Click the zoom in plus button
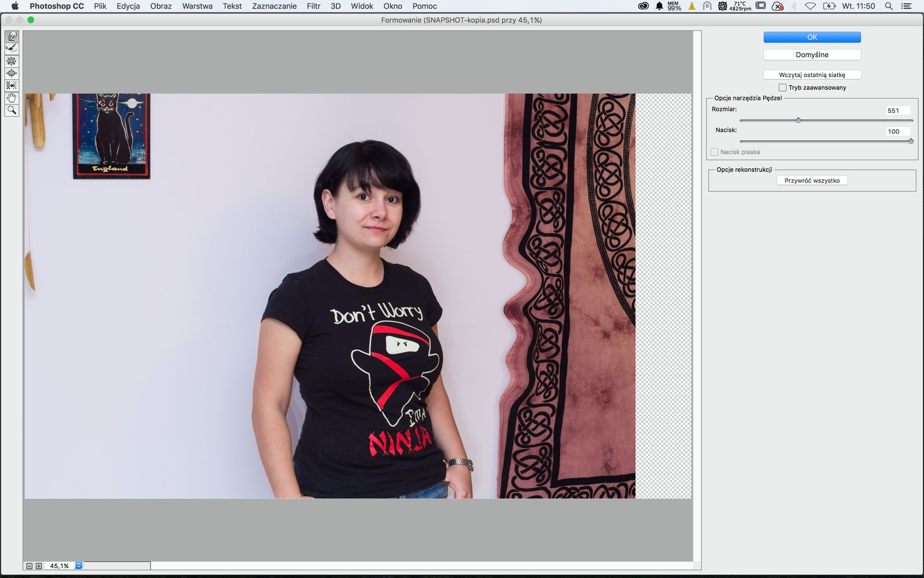924x578 pixels. pos(39,566)
